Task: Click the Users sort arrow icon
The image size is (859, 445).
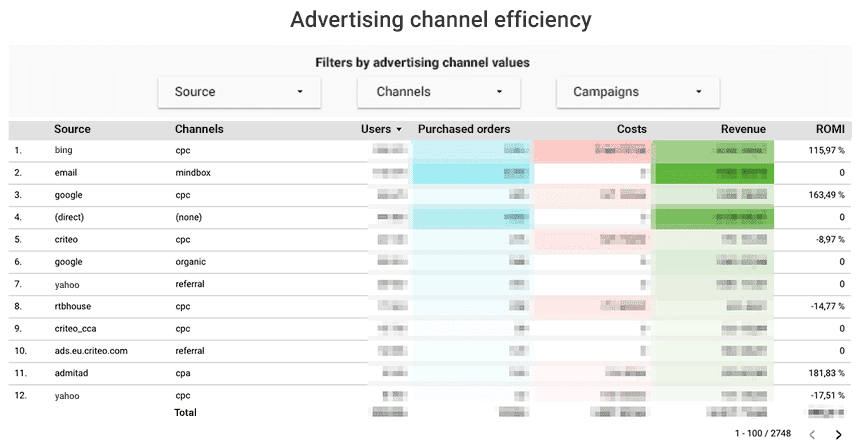Action: point(399,130)
